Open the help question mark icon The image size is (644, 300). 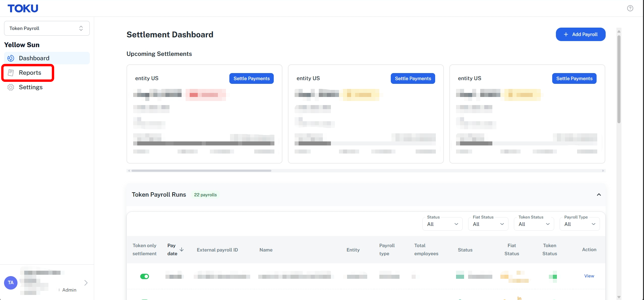click(x=630, y=8)
